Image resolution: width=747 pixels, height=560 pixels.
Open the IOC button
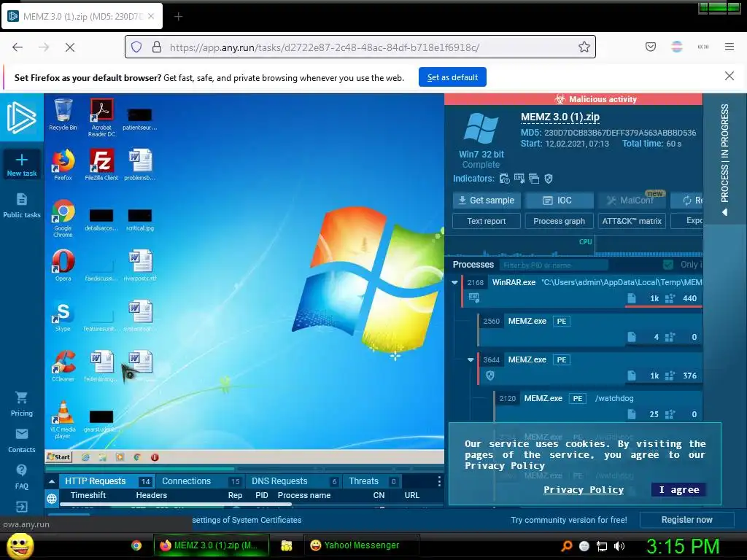point(560,201)
